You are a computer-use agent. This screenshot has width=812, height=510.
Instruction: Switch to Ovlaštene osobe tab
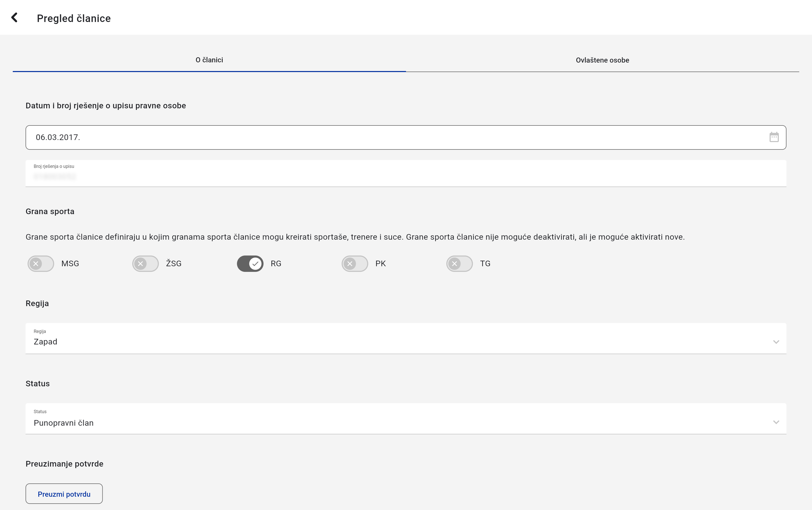(x=602, y=60)
